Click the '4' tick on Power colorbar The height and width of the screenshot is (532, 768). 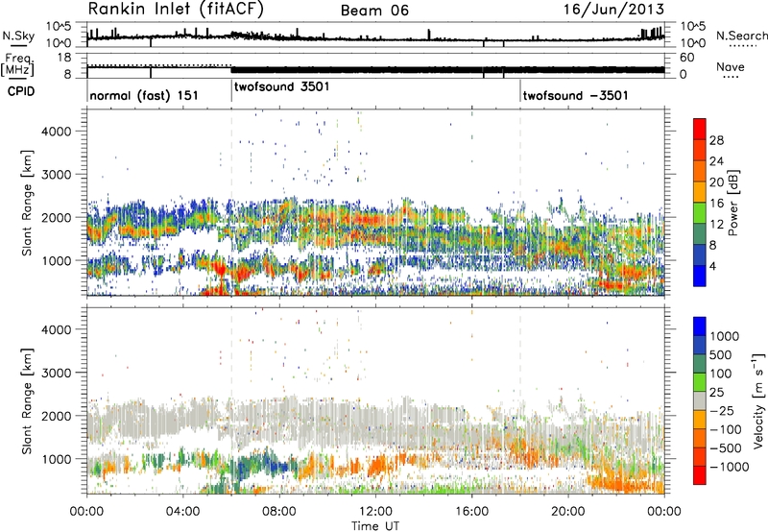click(712, 266)
